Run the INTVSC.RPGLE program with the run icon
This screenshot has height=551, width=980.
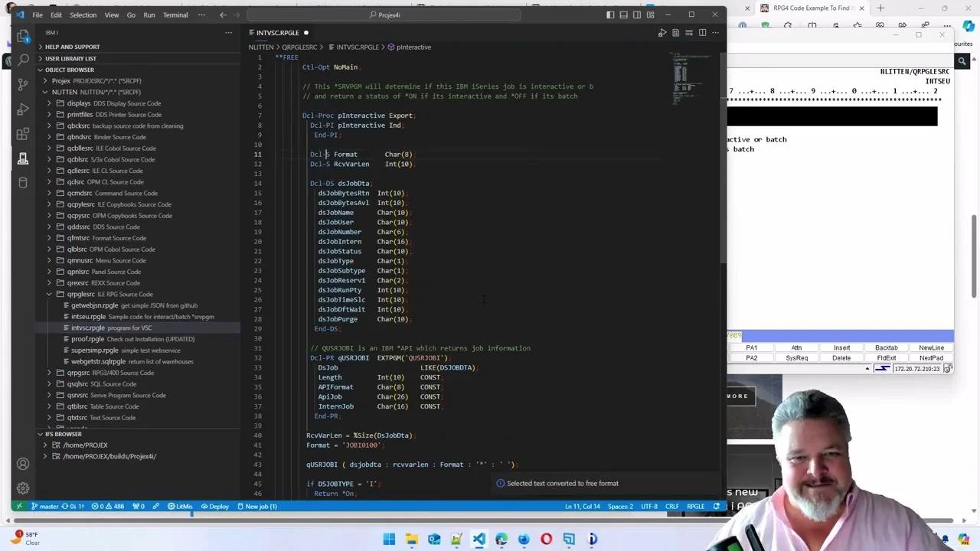(x=662, y=32)
